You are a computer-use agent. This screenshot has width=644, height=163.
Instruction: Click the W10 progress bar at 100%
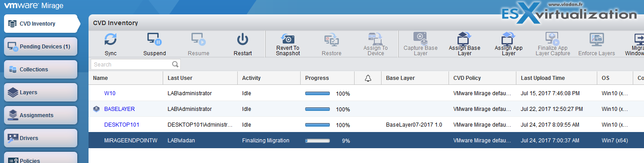tap(318, 93)
